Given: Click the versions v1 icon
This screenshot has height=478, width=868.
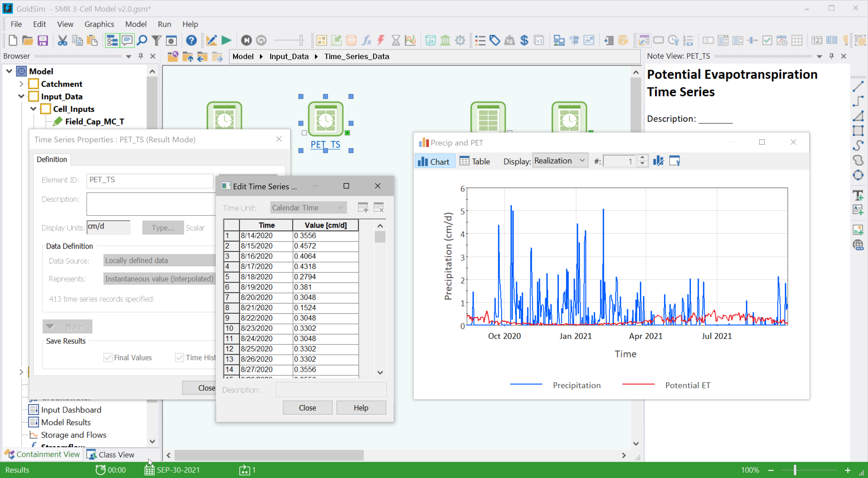Looking at the screenshot, I should (539, 41).
